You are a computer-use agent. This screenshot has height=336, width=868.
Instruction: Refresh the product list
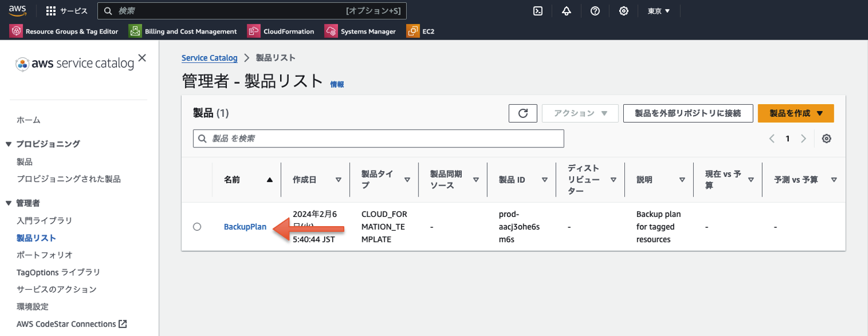coord(523,113)
